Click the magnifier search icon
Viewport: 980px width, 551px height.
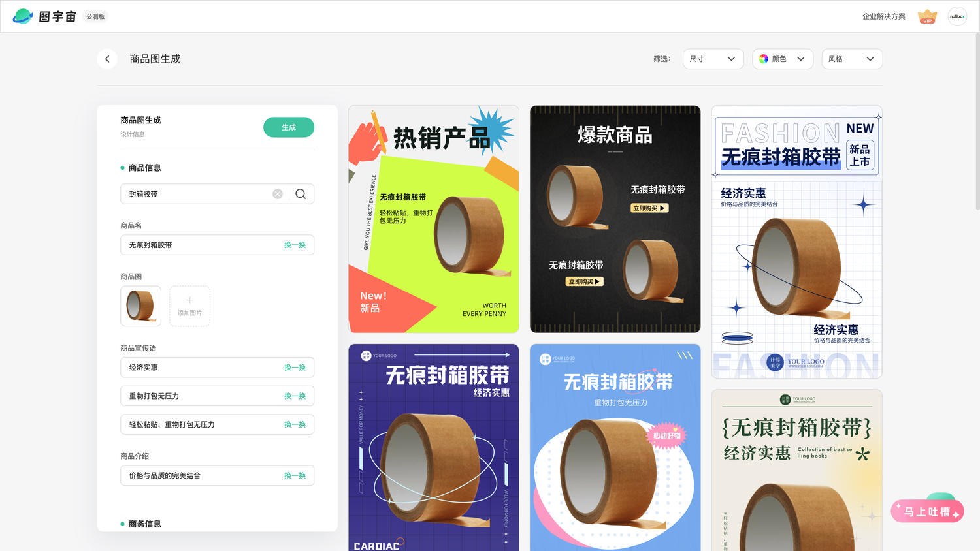point(301,194)
